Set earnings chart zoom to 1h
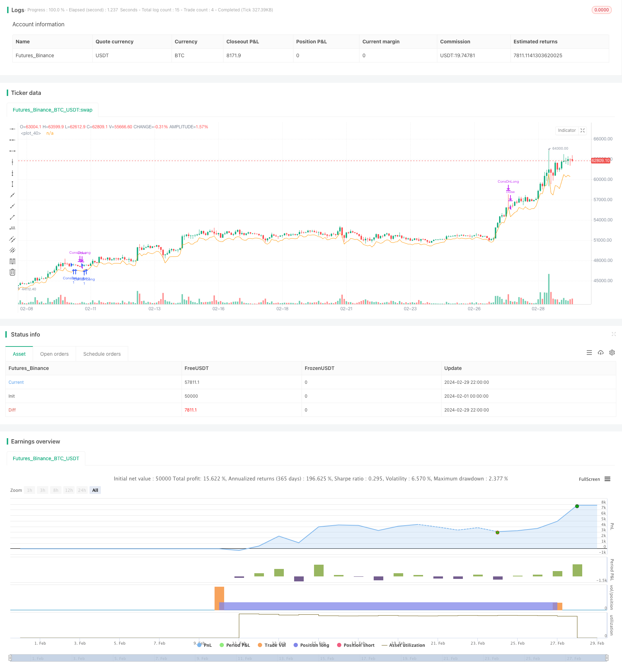This screenshot has height=672, width=622. tap(29, 490)
